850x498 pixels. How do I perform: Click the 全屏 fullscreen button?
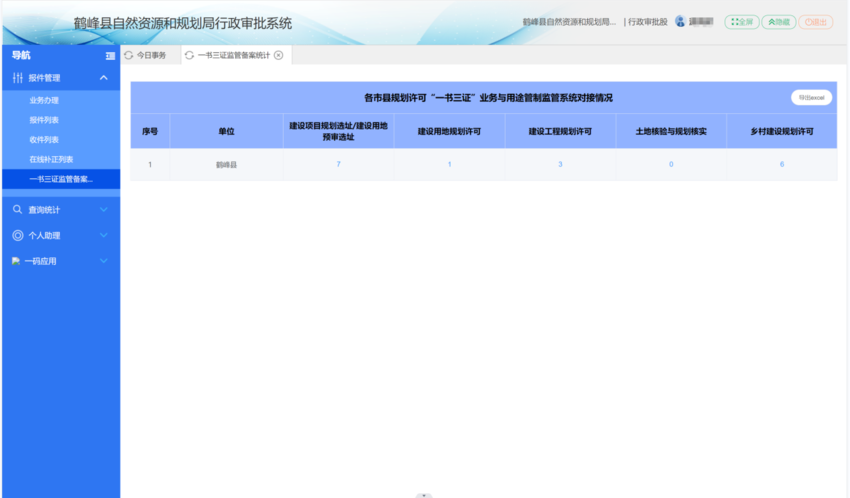pyautogui.click(x=742, y=22)
